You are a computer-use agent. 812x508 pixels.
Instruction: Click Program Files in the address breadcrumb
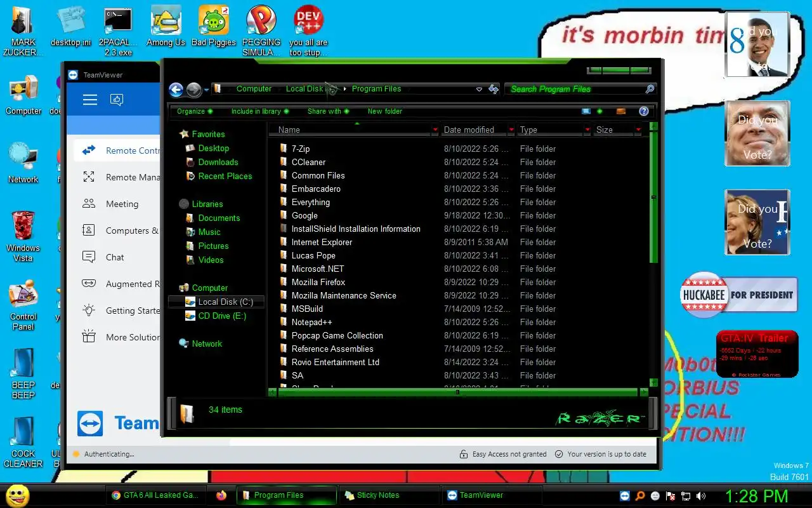tap(376, 89)
